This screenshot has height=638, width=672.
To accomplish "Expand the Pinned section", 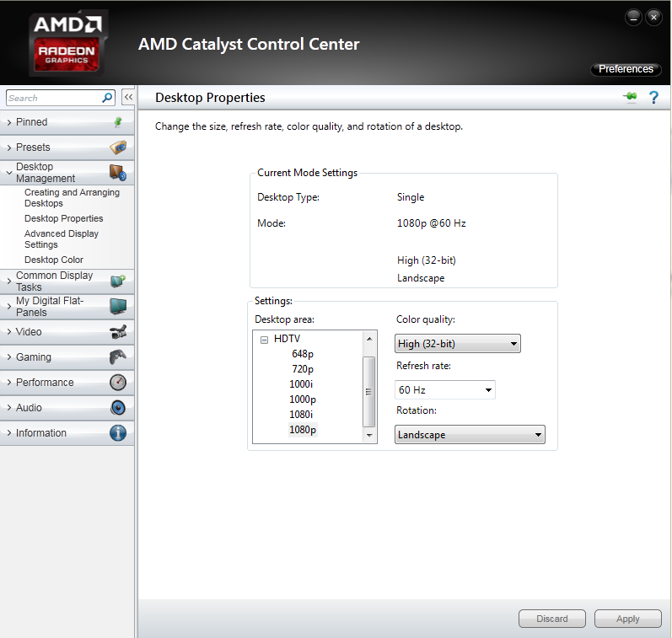I will click(9, 122).
